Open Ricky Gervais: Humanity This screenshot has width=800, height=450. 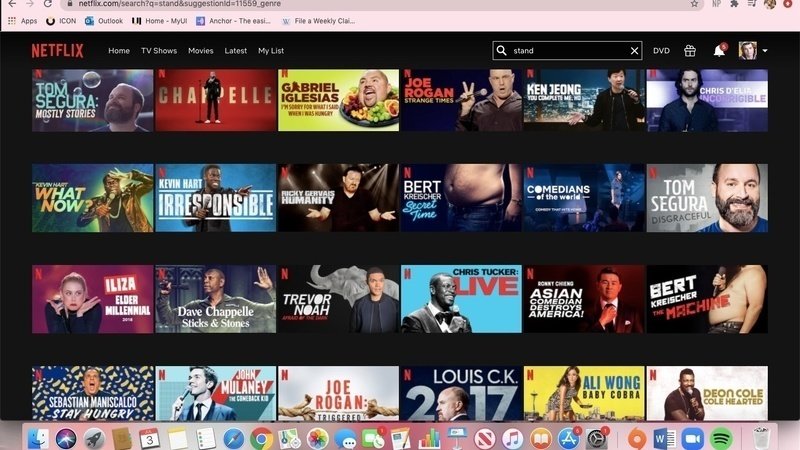(338, 198)
